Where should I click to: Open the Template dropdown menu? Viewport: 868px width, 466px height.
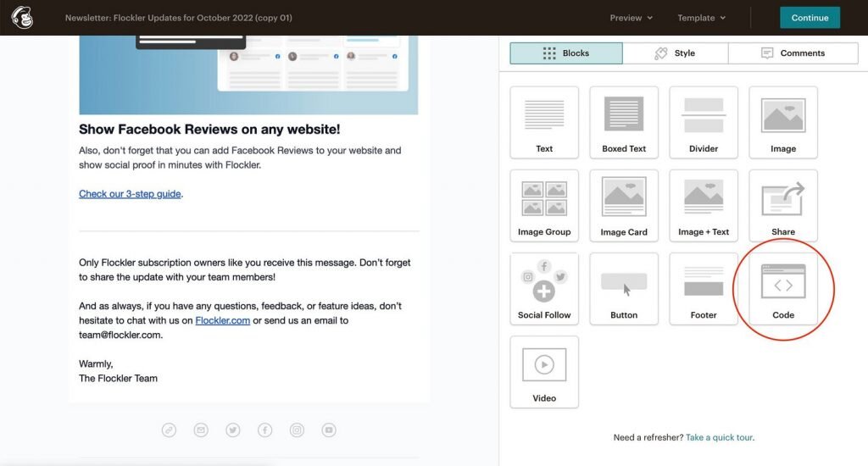click(701, 18)
